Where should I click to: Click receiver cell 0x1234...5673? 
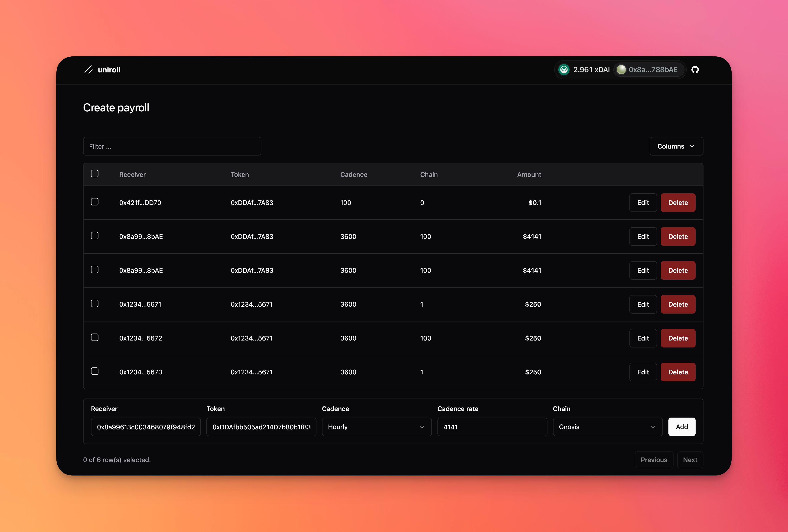pyautogui.click(x=140, y=372)
